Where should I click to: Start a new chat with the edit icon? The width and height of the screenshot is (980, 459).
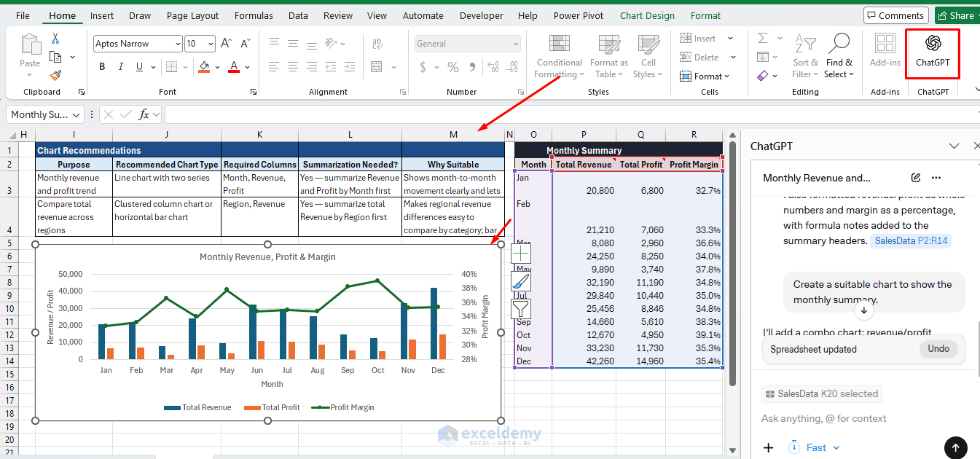[916, 178]
